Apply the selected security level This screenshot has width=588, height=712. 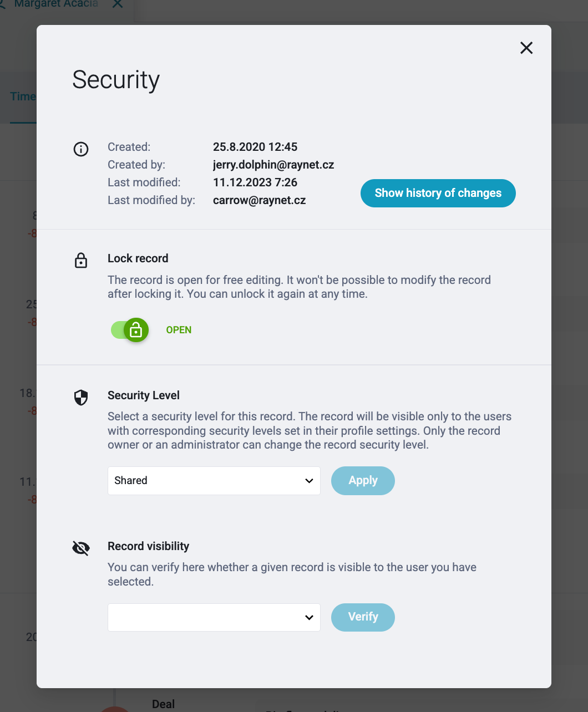pyautogui.click(x=363, y=481)
